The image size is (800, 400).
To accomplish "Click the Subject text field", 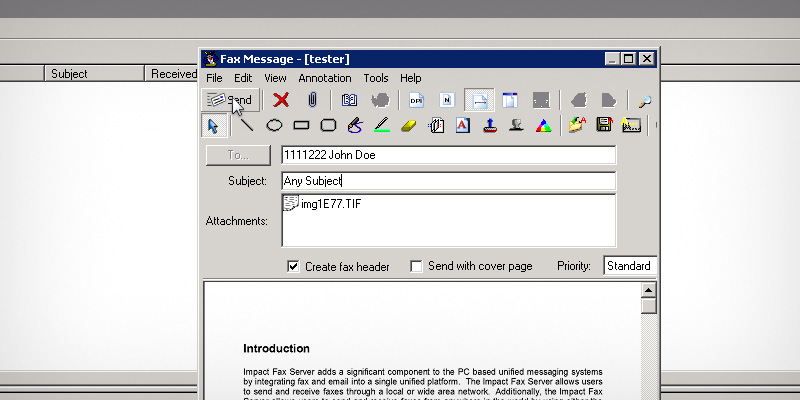I will point(448,181).
